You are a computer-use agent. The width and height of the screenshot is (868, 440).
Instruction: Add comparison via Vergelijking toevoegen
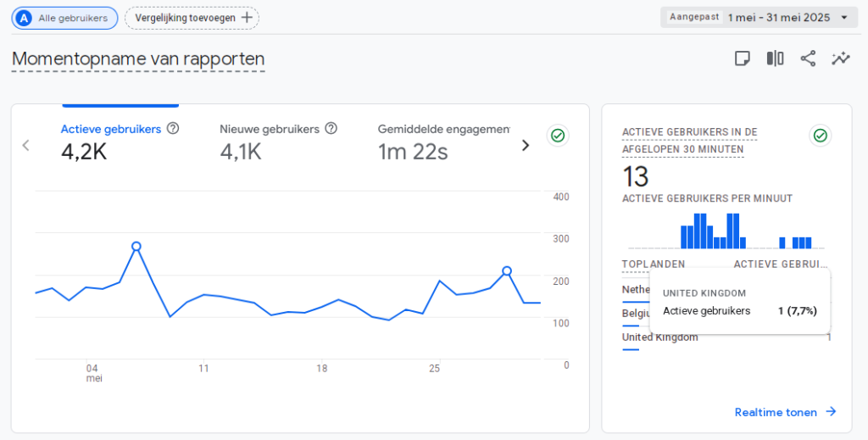tap(192, 18)
